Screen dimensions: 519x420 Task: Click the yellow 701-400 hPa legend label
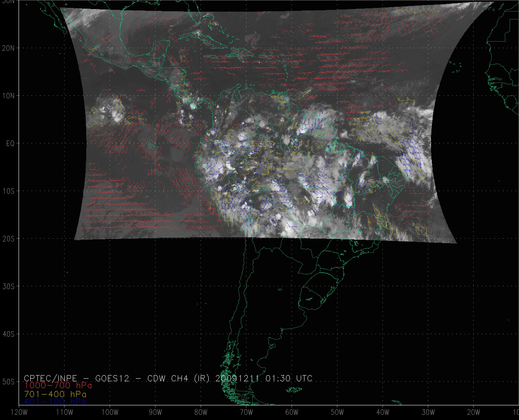coord(55,394)
